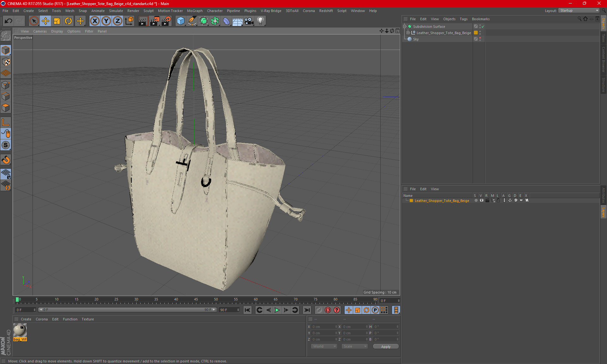Click the Leather_Shopper_Tote_Bag_Beige layer color swatch
This screenshot has width=607, height=364.
[411, 201]
